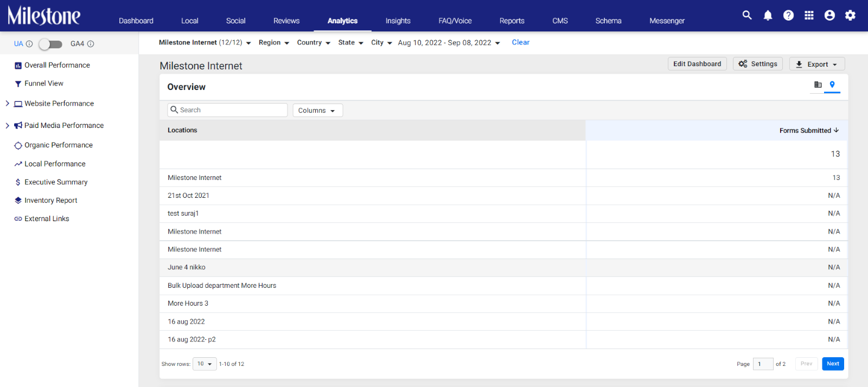
Task: Open the State filter dropdown
Action: pyautogui.click(x=350, y=42)
